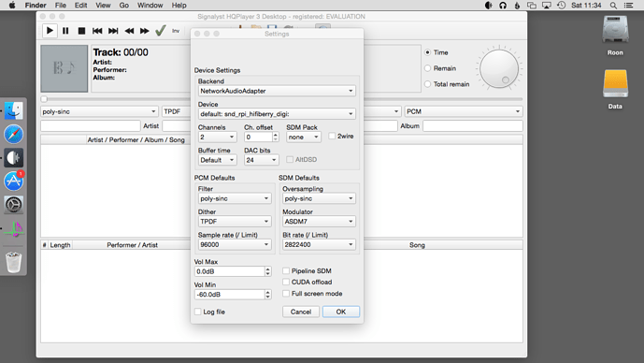Click the Time Machine menu bar icon
Screen dimensions: 644x363
tap(561, 6)
